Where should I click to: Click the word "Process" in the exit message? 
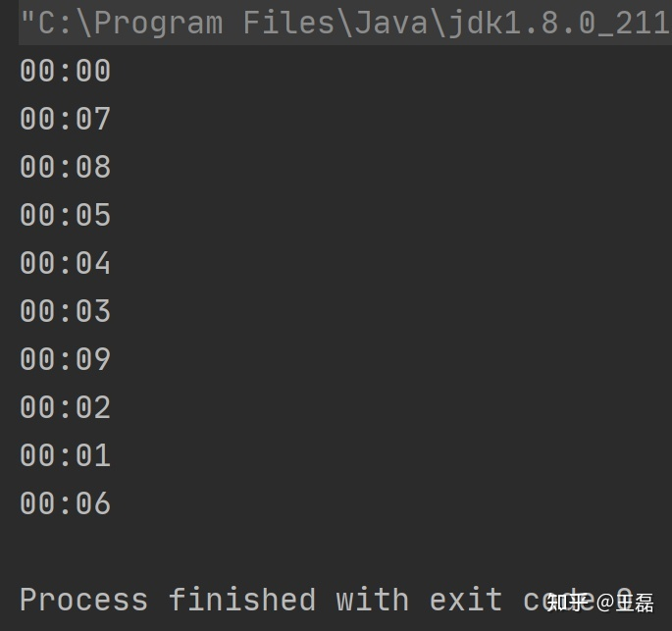pyautogui.click(x=83, y=600)
